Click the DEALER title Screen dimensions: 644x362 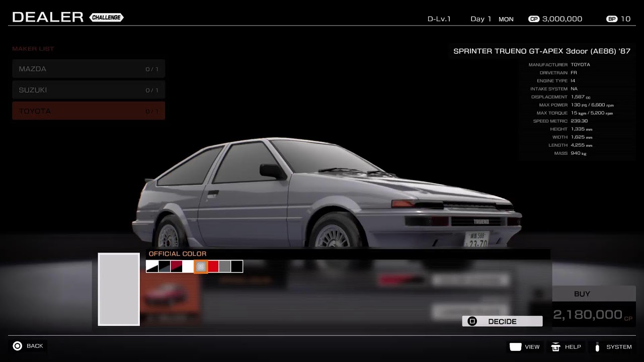[48, 17]
